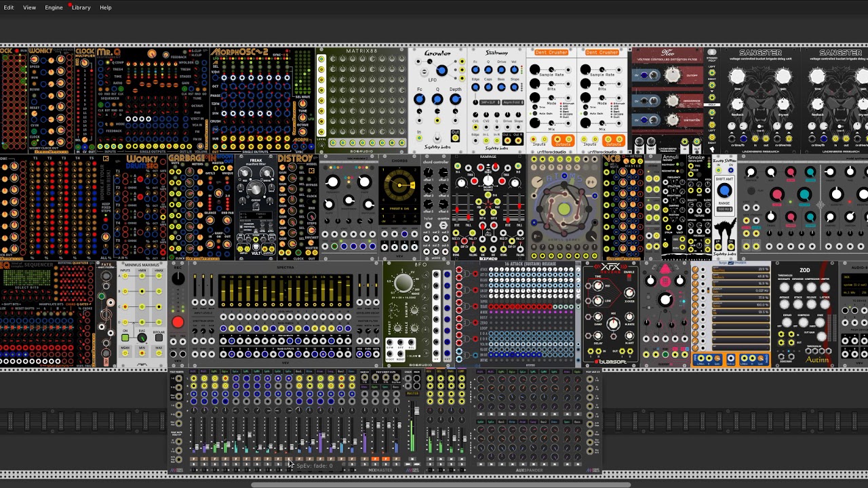Open the Chords PRESET 6 selector
Viewport: 868px width, 488px height.
point(400,208)
